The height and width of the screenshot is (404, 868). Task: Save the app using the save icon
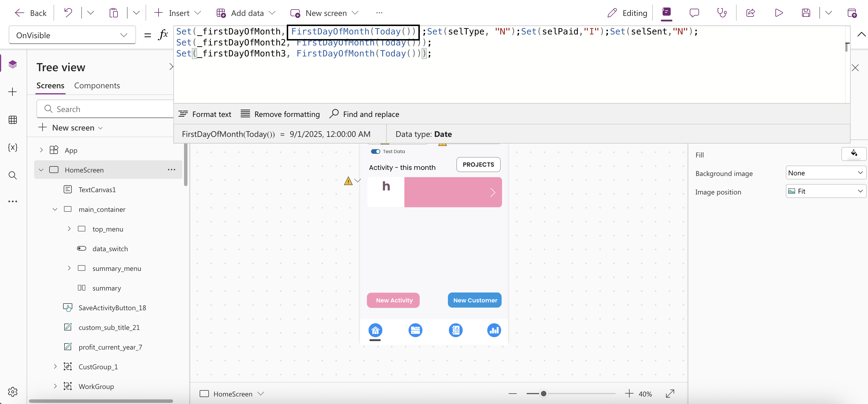(x=806, y=13)
